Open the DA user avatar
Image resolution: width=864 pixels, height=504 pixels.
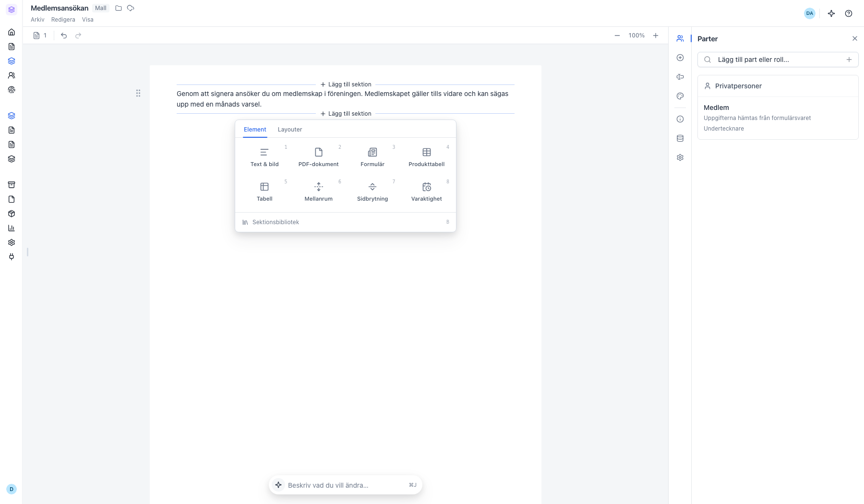pyautogui.click(x=810, y=13)
